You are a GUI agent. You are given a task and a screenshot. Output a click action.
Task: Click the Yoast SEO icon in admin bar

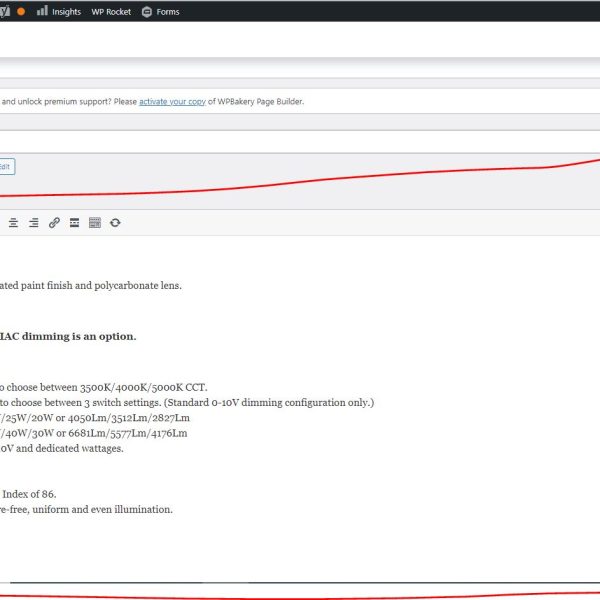pyautogui.click(x=4, y=11)
